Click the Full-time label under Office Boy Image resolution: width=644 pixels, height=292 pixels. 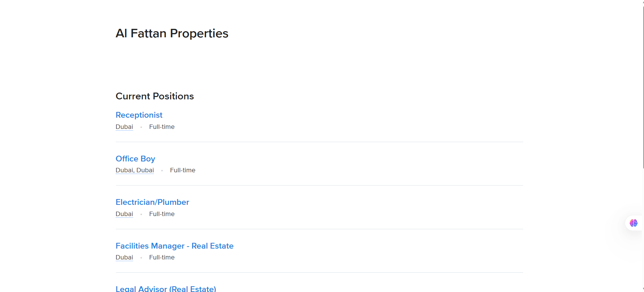pos(183,170)
